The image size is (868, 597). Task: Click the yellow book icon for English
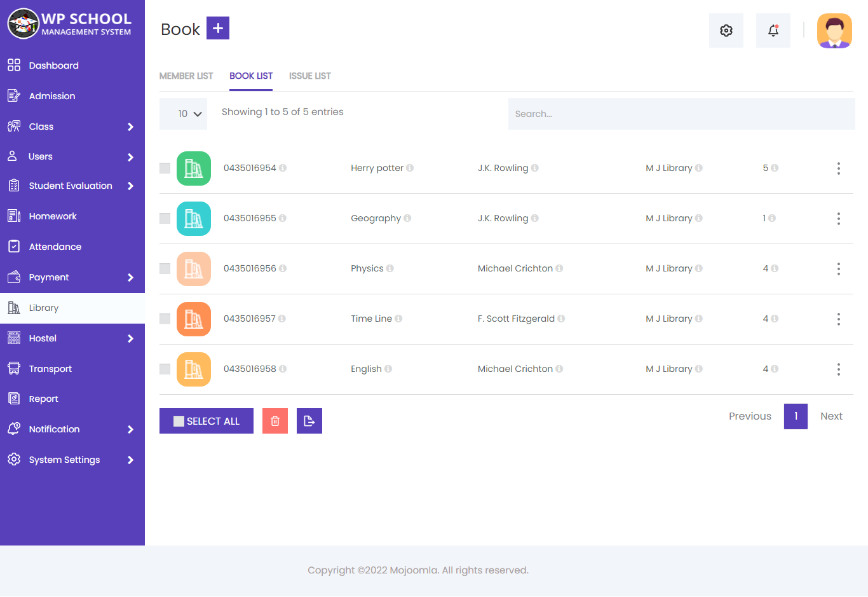(194, 369)
